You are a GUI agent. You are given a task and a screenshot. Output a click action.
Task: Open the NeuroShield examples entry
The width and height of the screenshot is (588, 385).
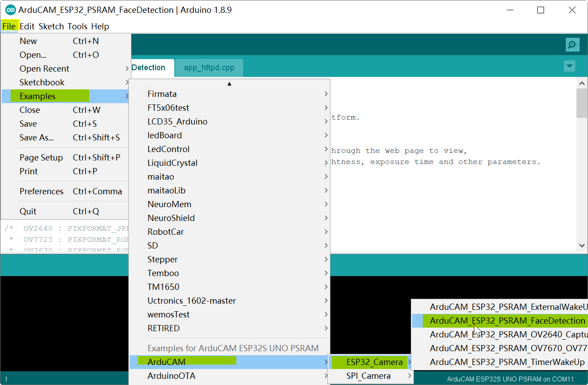click(230, 218)
